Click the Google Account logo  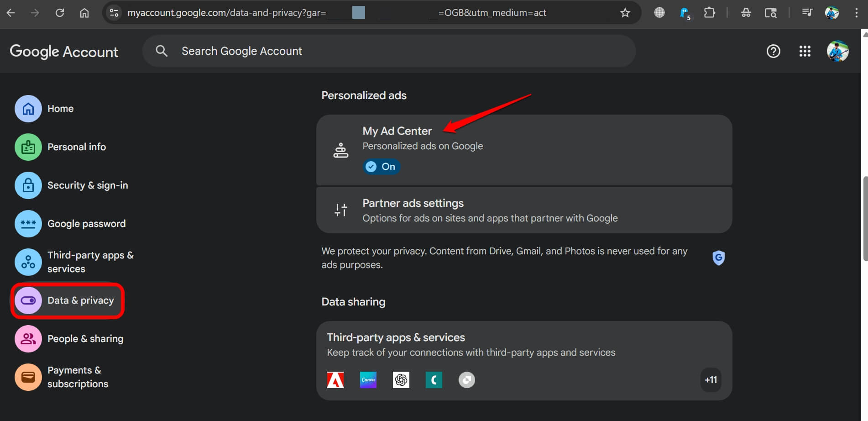pyautogui.click(x=64, y=52)
